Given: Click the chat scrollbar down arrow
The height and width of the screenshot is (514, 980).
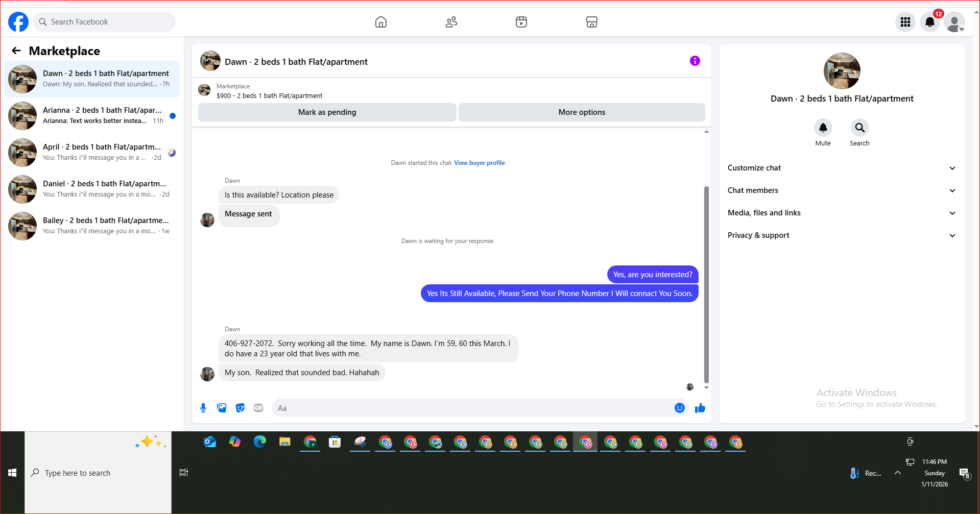Looking at the screenshot, I should pyautogui.click(x=706, y=388).
